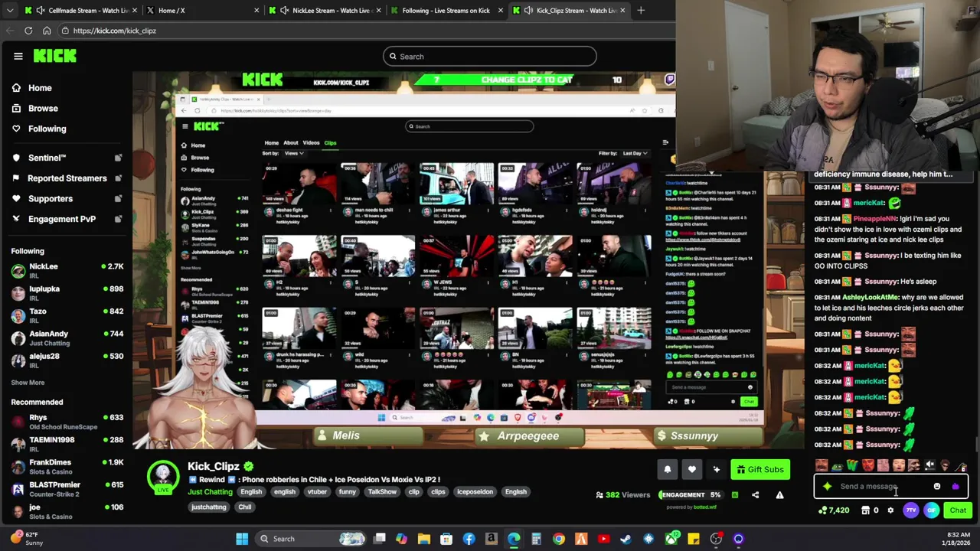Open the Tazo channel
This screenshot has height=551, width=980.
point(67,315)
